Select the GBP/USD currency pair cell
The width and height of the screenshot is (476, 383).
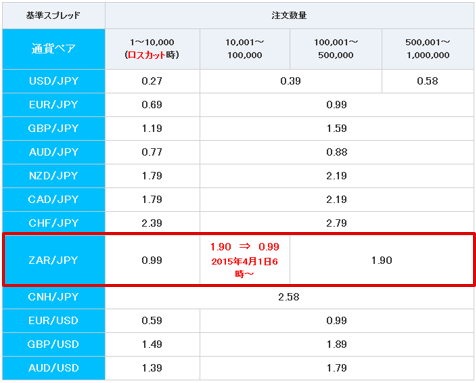[54, 344]
